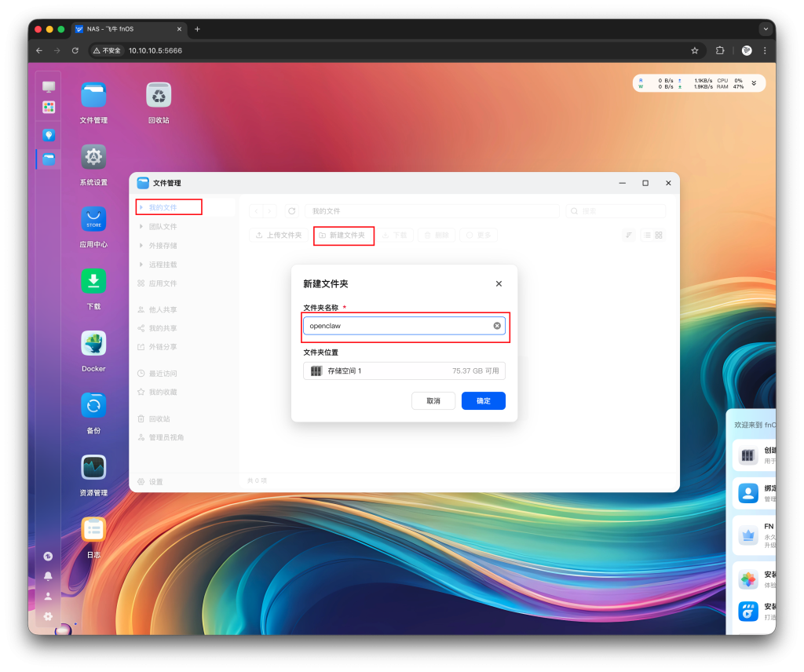
Task: Open the 下载 download app icon
Action: pyautogui.click(x=93, y=282)
